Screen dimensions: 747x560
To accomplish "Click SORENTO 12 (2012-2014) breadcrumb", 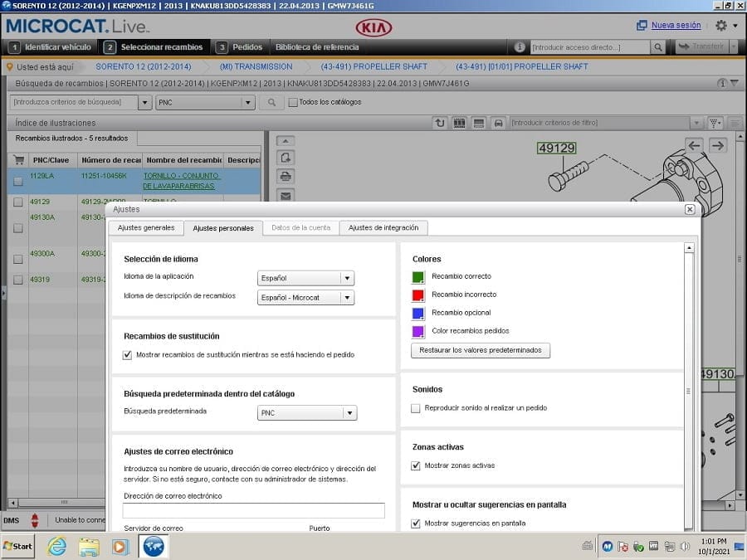I will coord(144,66).
